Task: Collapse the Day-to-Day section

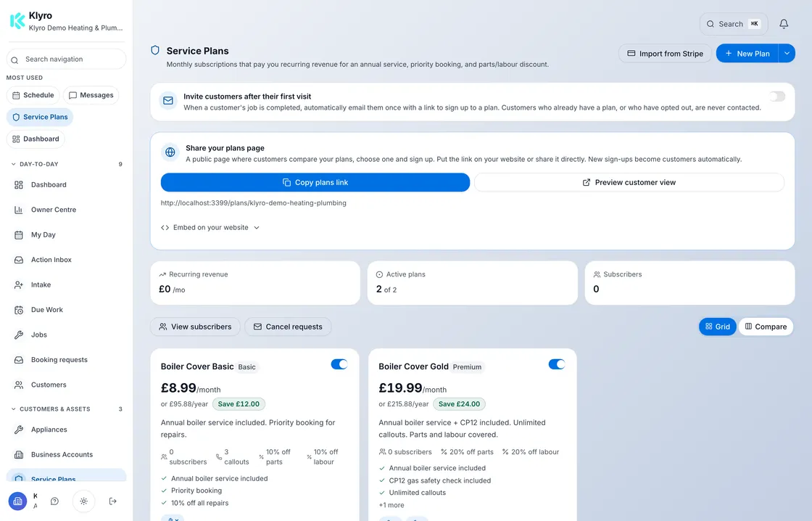Action: (39, 164)
